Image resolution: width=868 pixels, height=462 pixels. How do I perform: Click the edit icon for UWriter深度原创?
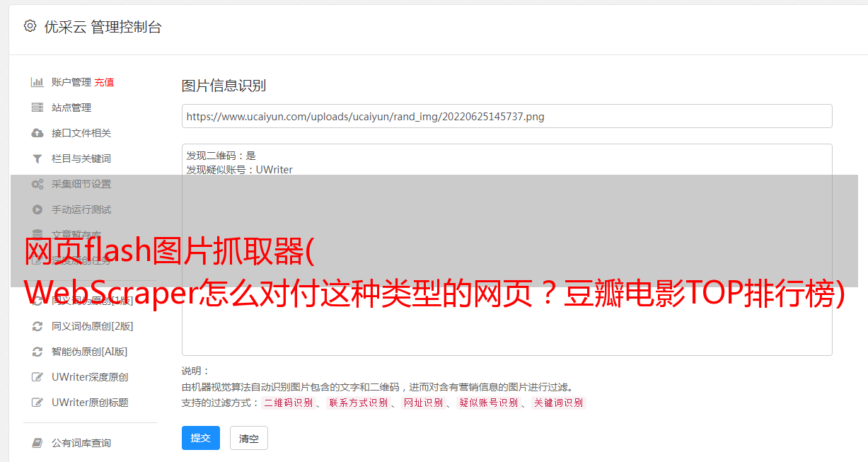point(37,377)
